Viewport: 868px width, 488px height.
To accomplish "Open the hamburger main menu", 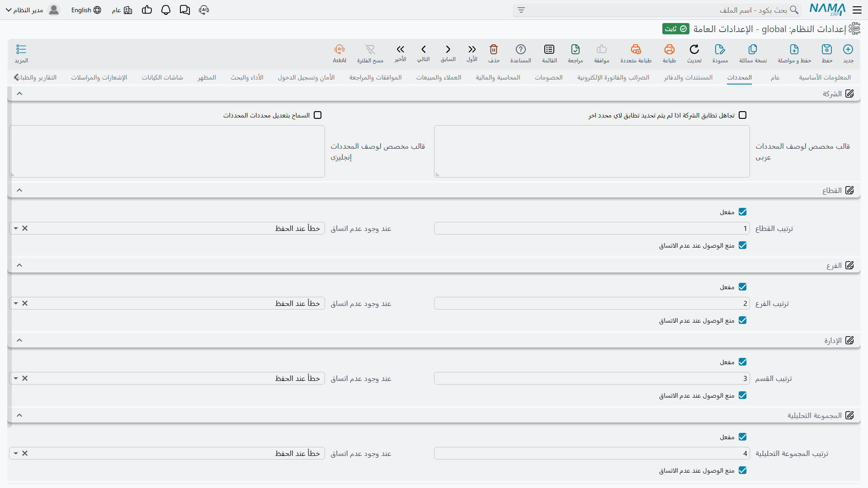I will pos(857,10).
